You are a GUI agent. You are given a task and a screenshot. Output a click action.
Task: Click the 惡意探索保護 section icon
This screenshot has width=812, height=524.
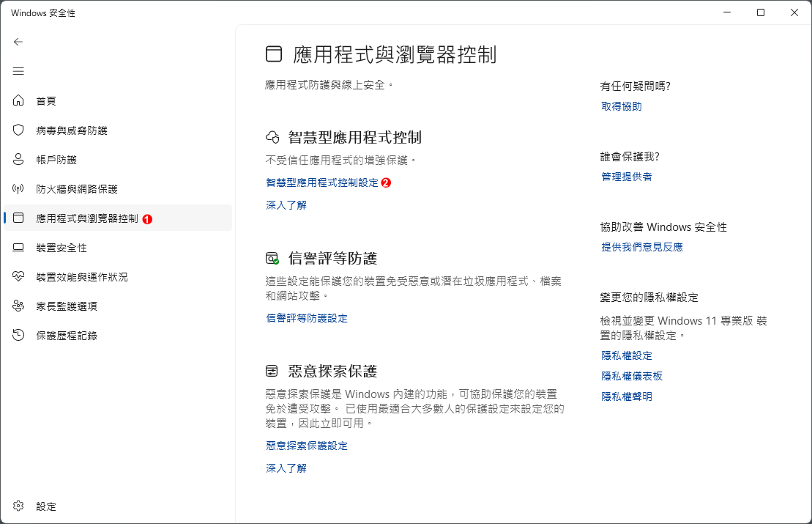point(272,371)
